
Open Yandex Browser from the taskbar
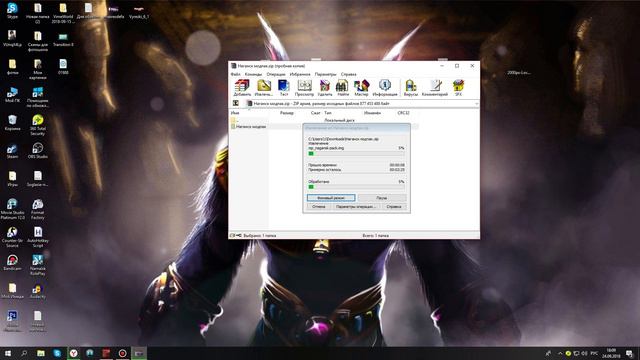tap(73, 353)
